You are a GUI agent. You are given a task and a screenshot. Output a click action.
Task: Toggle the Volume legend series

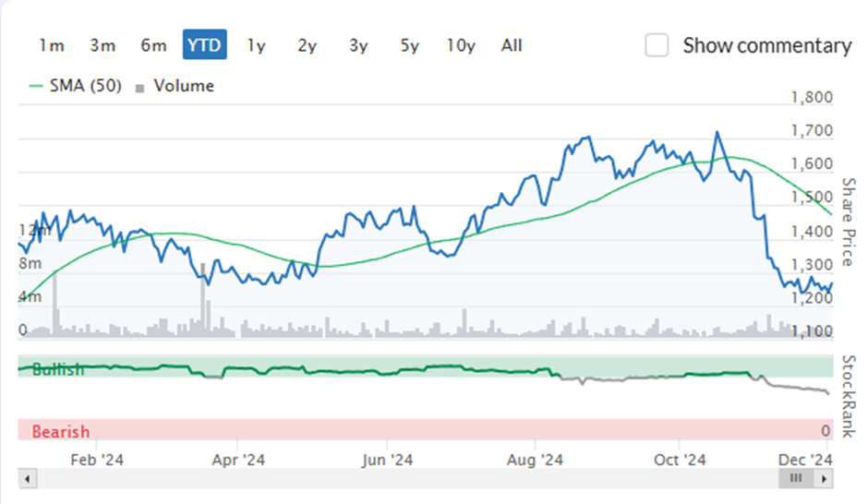175,86
